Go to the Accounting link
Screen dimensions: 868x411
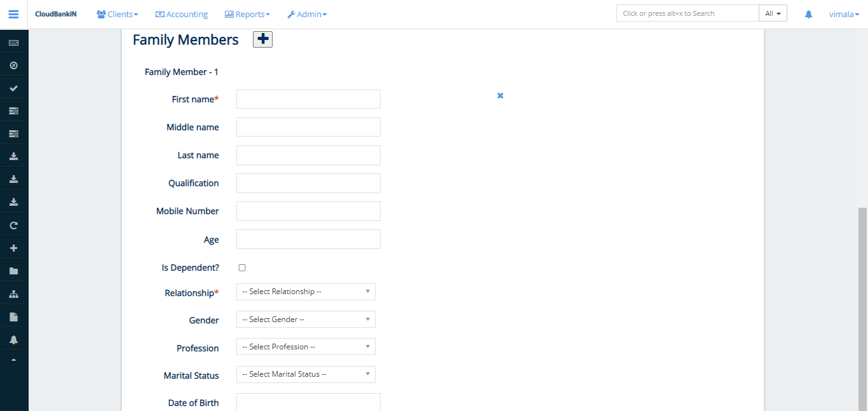182,14
